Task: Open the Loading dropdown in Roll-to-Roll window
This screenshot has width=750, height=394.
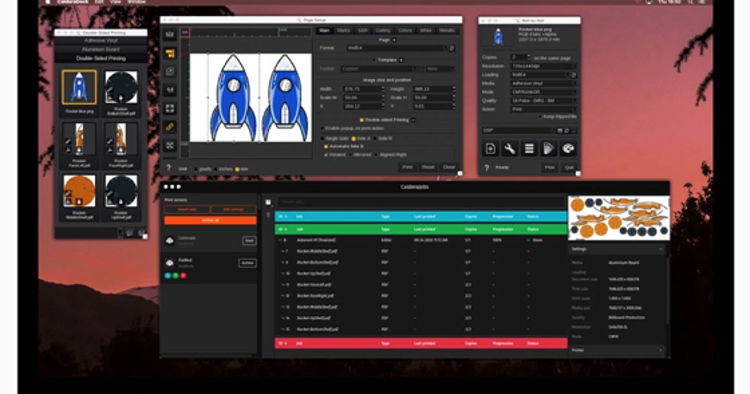Action: (540, 75)
